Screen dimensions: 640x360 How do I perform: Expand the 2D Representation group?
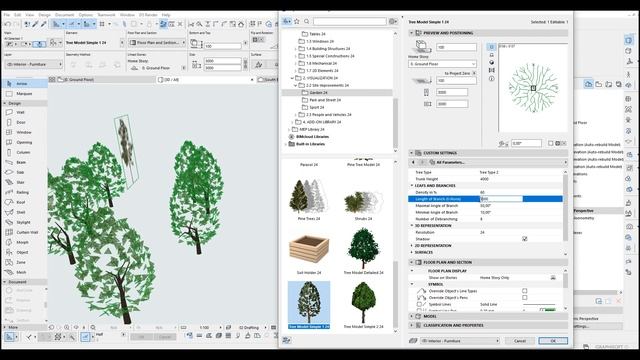412,246
